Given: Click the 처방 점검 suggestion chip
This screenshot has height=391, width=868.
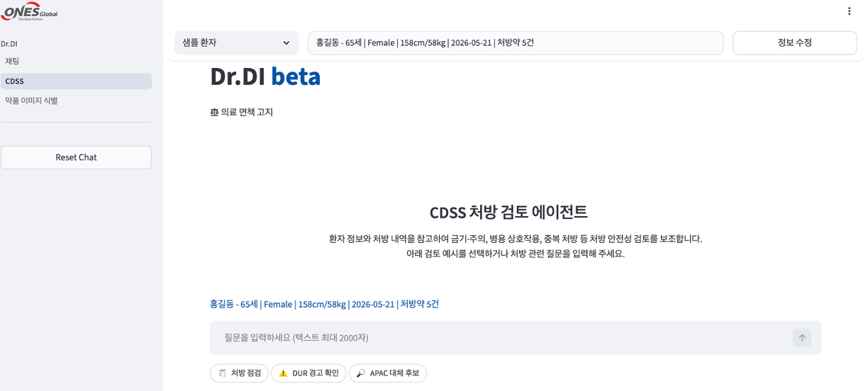Looking at the screenshot, I should (239, 373).
